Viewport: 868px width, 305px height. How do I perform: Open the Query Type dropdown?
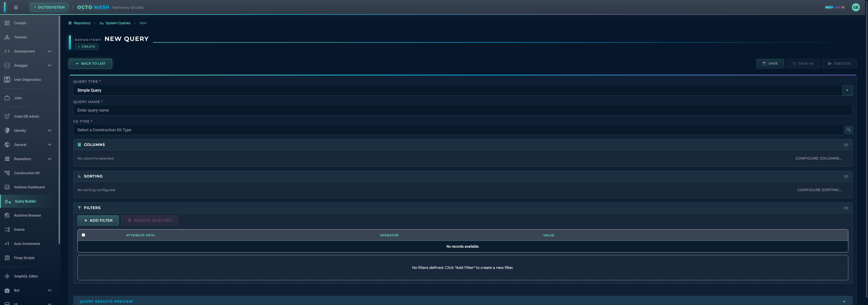[847, 90]
